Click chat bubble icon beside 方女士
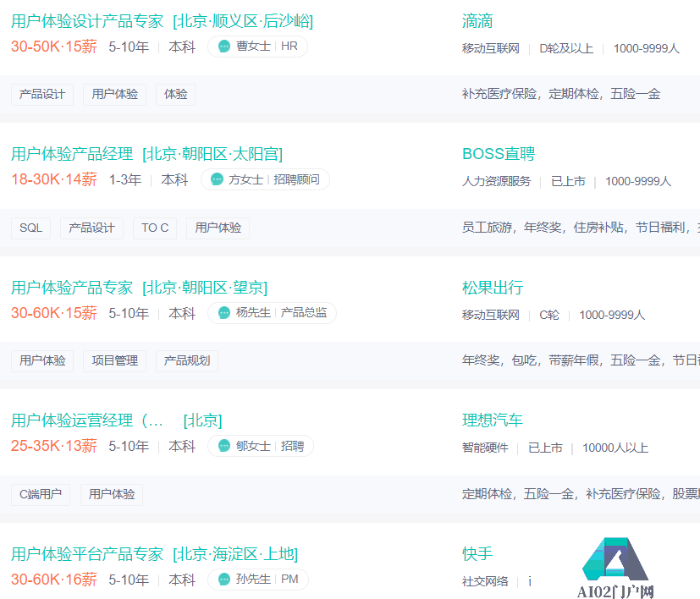 (x=218, y=179)
